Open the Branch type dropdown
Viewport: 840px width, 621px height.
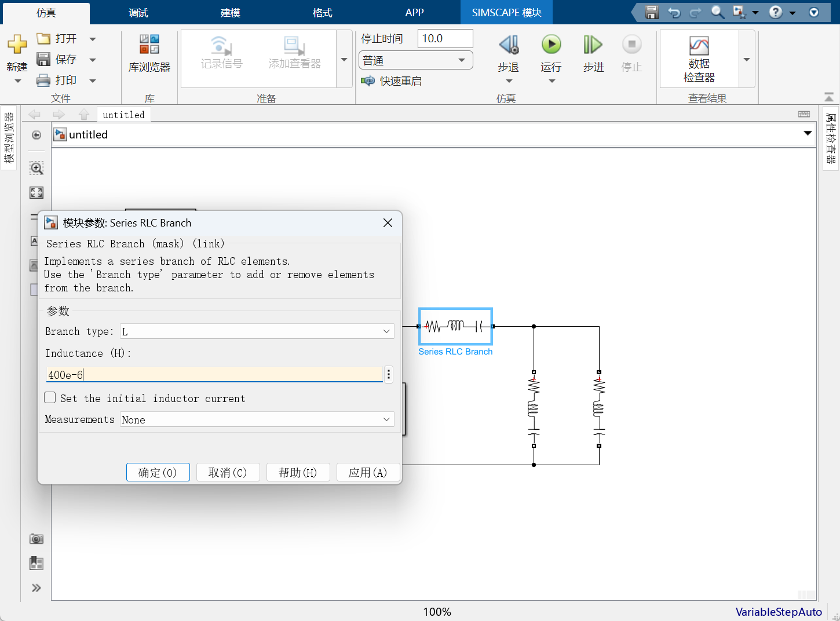[257, 331]
